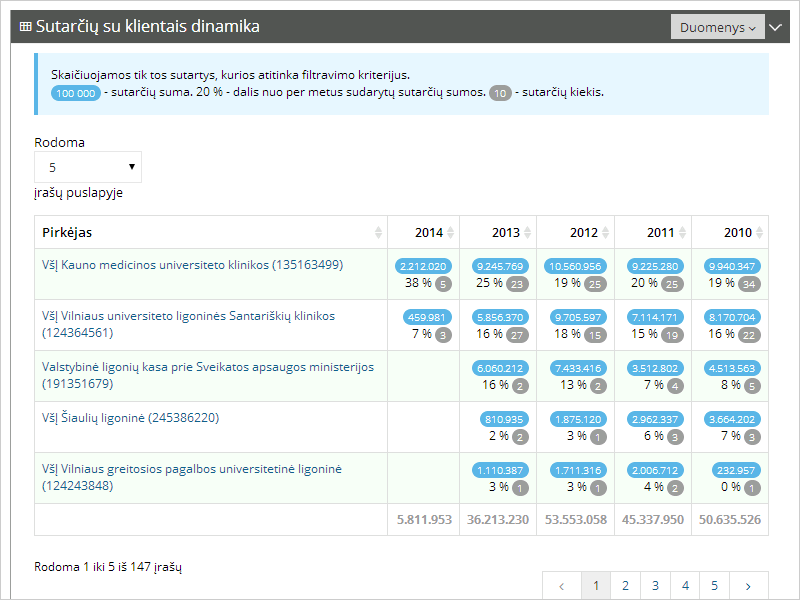Viewport: 800px width, 600px height.
Task: Click the 9.705.597 sum badge in 2012
Action: [578, 317]
